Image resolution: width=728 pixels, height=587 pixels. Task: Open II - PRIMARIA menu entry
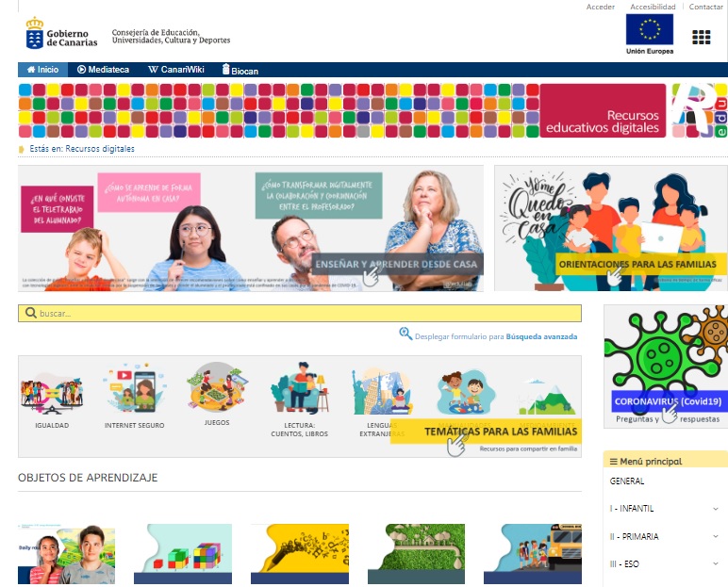(x=634, y=536)
